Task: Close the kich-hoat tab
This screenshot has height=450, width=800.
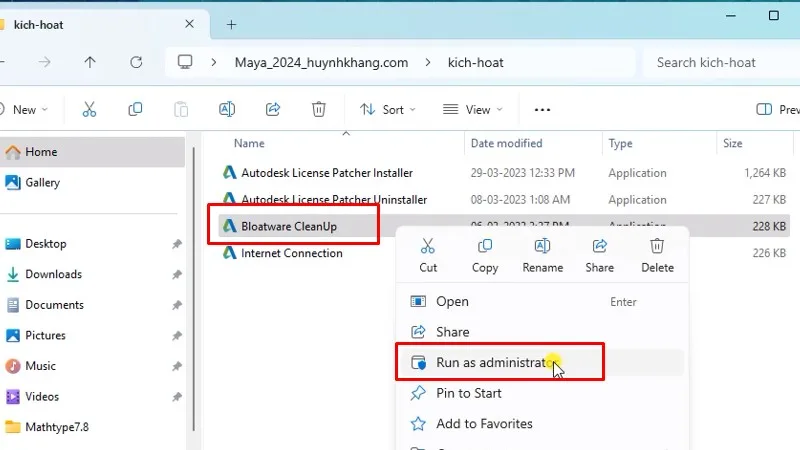Action: pyautogui.click(x=189, y=24)
